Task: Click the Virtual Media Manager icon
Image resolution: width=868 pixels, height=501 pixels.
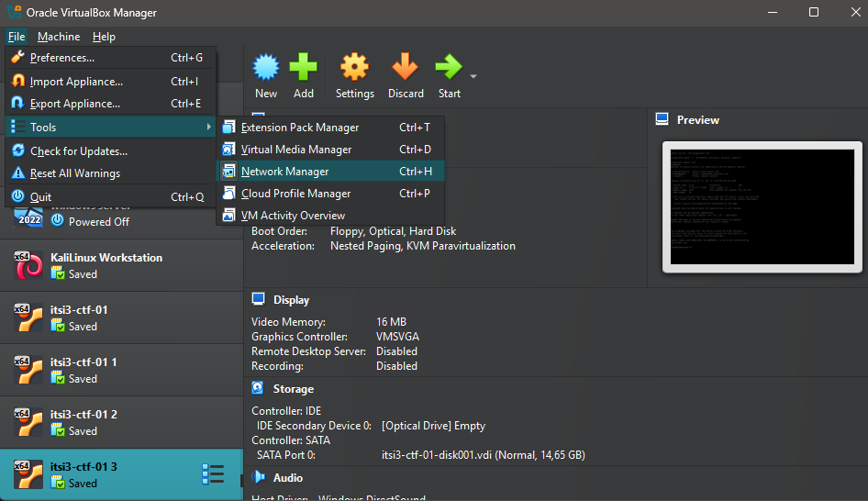Action: (x=228, y=150)
